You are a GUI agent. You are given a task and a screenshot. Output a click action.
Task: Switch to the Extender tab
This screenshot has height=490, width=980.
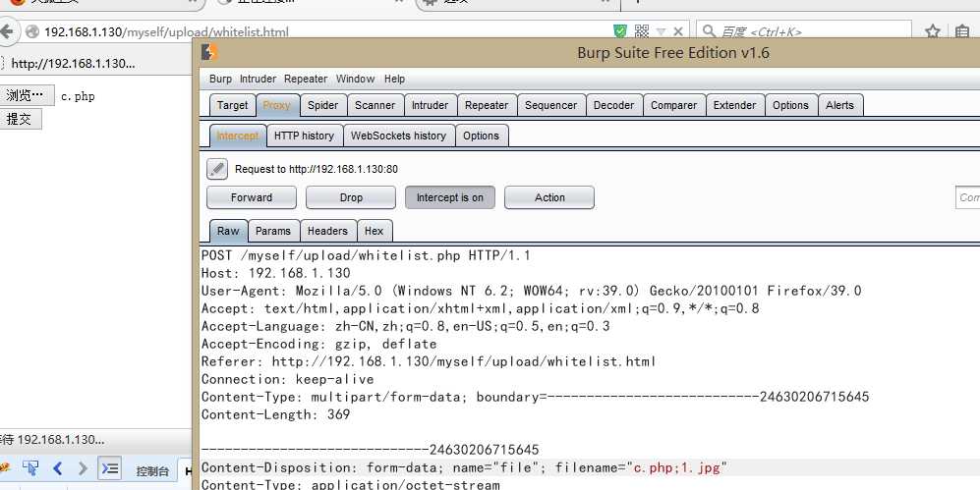pos(734,105)
